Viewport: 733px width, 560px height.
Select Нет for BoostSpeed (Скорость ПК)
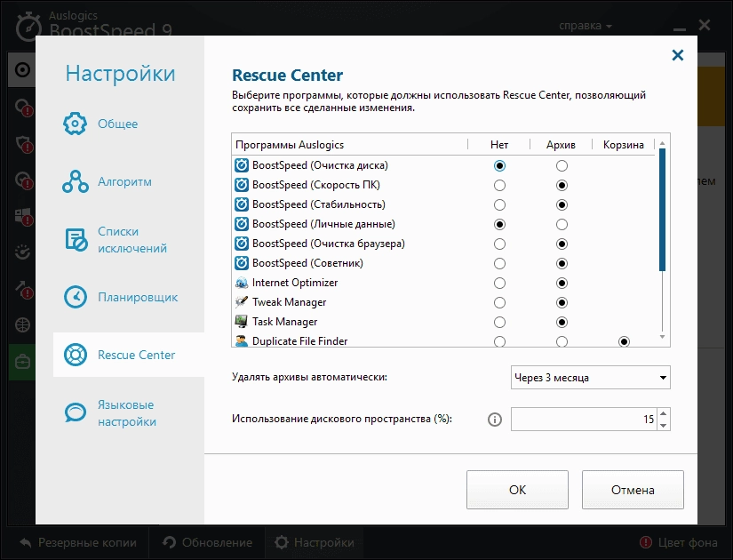tap(499, 185)
